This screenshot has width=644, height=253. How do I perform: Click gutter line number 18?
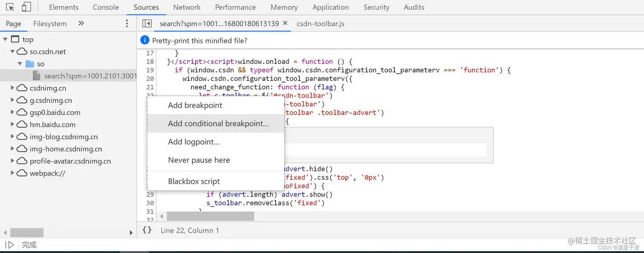tap(150, 62)
